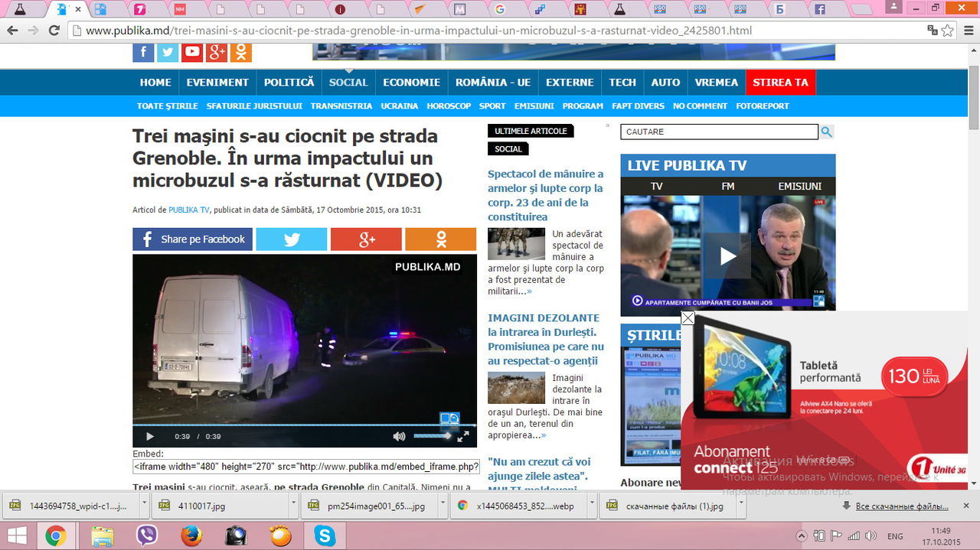Open EVENIMENT navigation item
980x550 pixels.
(217, 83)
